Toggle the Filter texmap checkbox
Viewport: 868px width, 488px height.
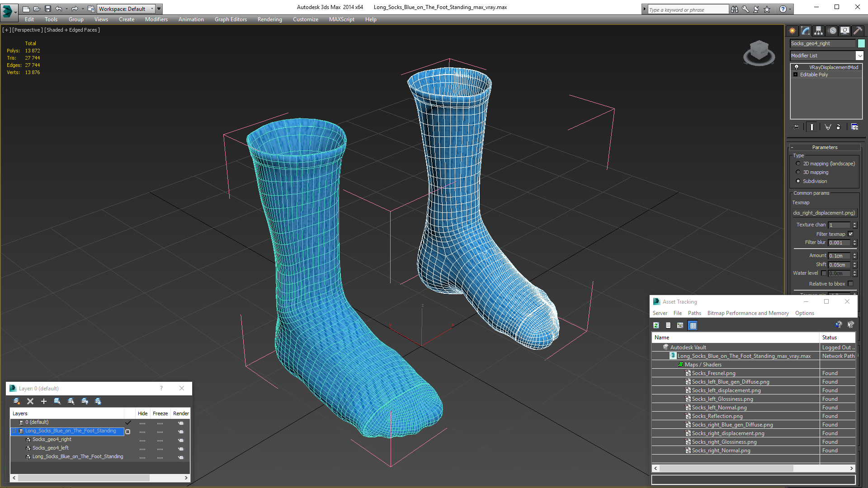pyautogui.click(x=850, y=234)
